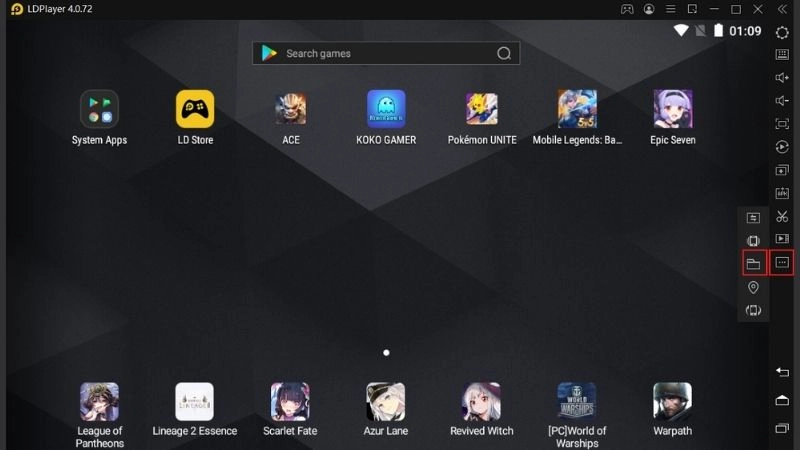This screenshot has height=450, width=800.
Task: Open user account icon in title bar
Action: (649, 9)
